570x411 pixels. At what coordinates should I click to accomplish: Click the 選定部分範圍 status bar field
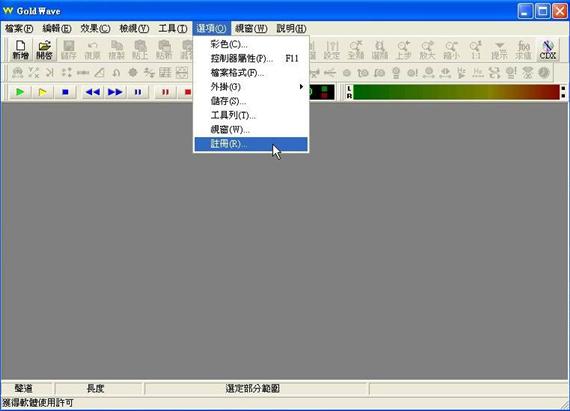click(252, 388)
